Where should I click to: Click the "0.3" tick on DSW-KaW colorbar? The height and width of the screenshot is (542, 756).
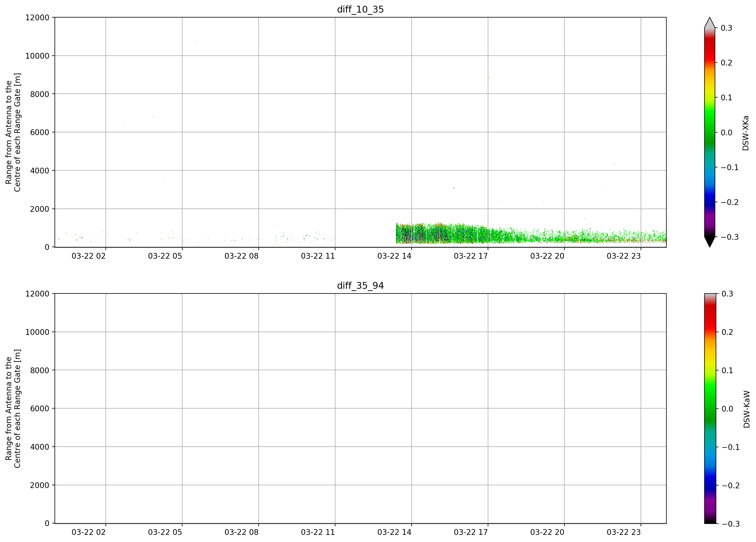[x=727, y=294]
